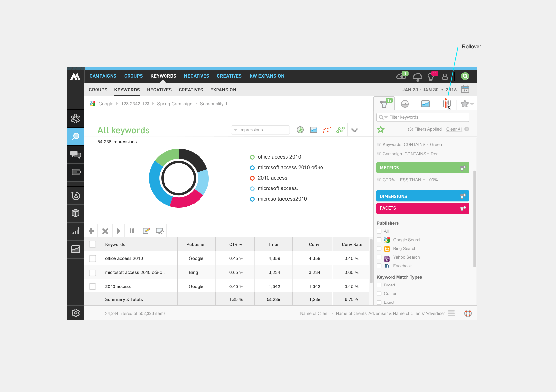Enable the Broad match type checkbox
Screen dimensions: 556x392
(379, 285)
